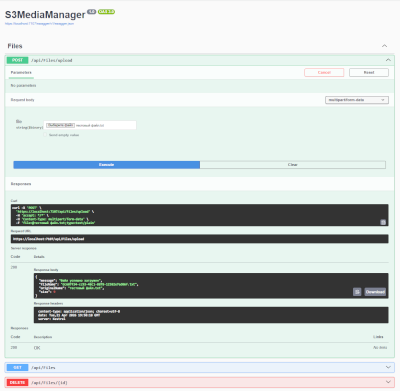Click the choose file button in file field
The image size is (400, 391).
(x=60, y=125)
